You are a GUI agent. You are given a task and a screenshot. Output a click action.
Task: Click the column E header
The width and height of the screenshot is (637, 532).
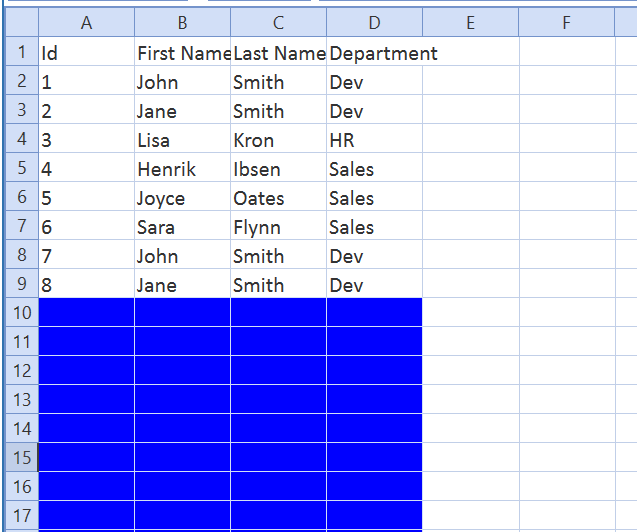[470, 24]
